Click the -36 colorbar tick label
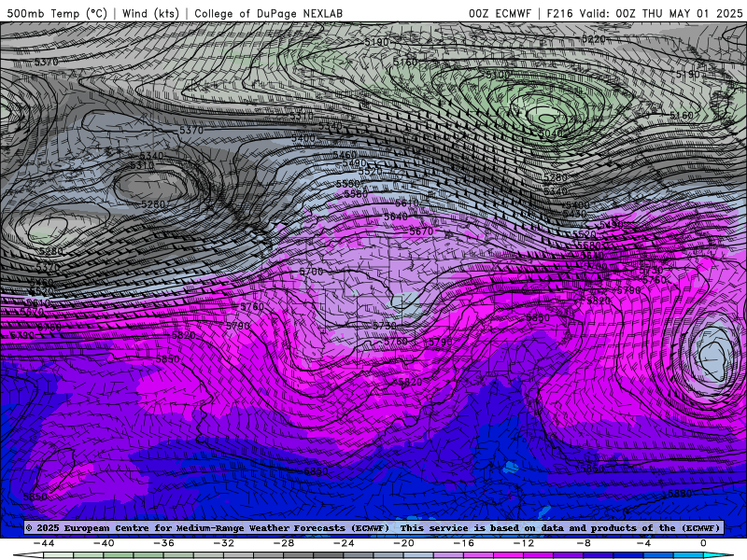The image size is (747, 560). click(x=164, y=543)
